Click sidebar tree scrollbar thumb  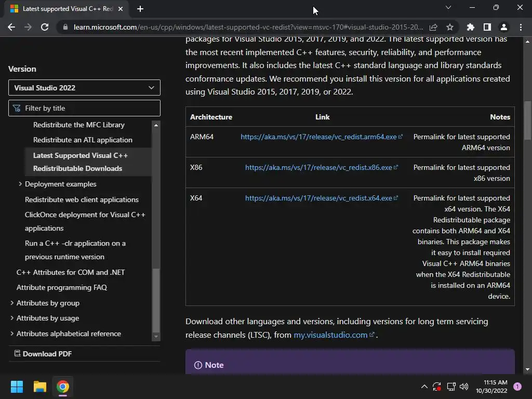point(156,300)
